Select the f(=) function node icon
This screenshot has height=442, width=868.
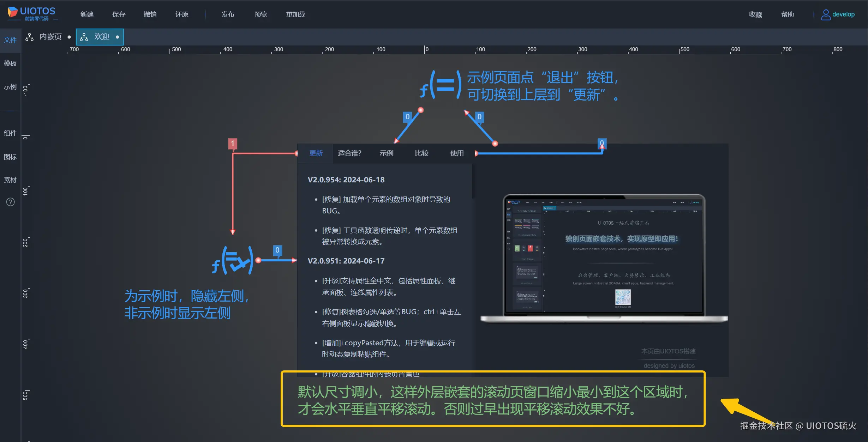(x=441, y=85)
